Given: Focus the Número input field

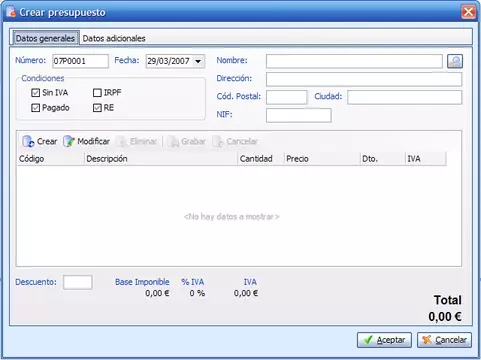Looking at the screenshot, I should click(80, 61).
